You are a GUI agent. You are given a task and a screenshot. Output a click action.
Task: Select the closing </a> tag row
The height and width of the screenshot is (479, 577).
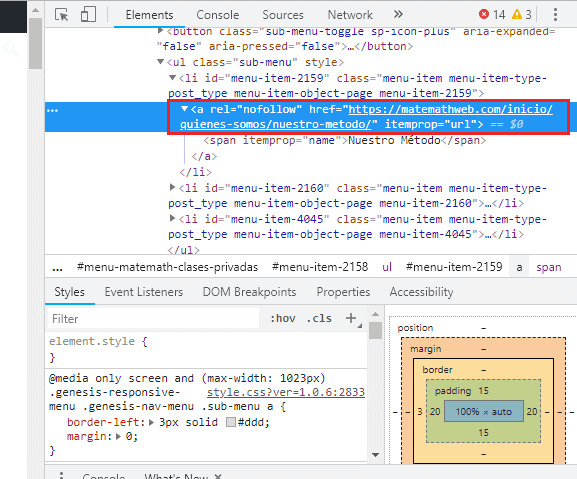pyautogui.click(x=204, y=156)
